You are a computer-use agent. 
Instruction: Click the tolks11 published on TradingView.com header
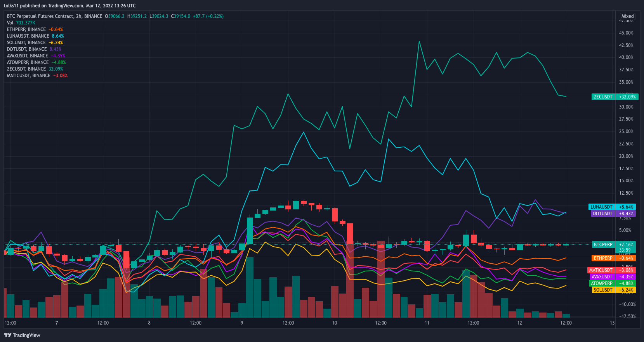coord(70,6)
